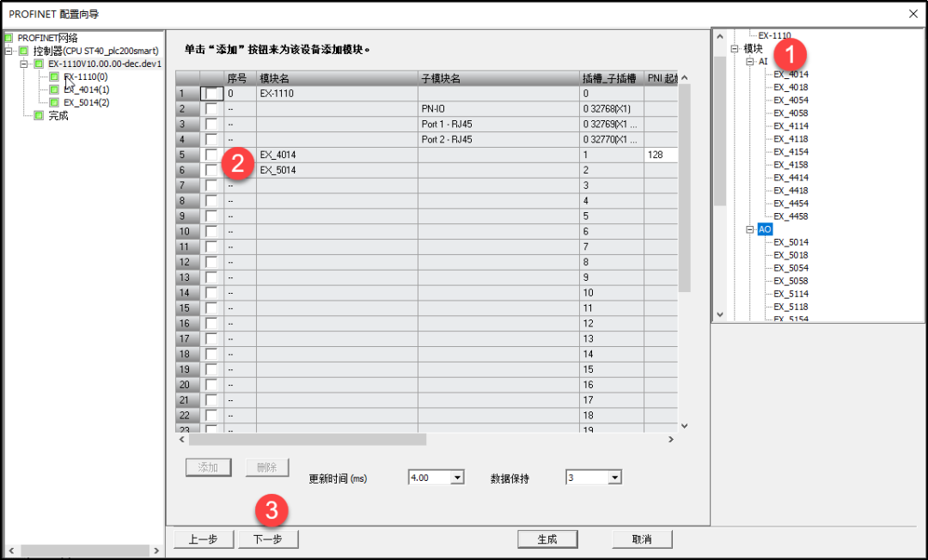Select AO category in module catalog

[766, 229]
